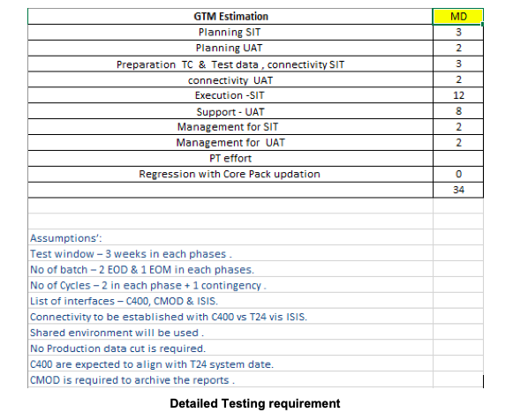Select the Planning UAT label cell
The image size is (513, 420).
point(230,48)
